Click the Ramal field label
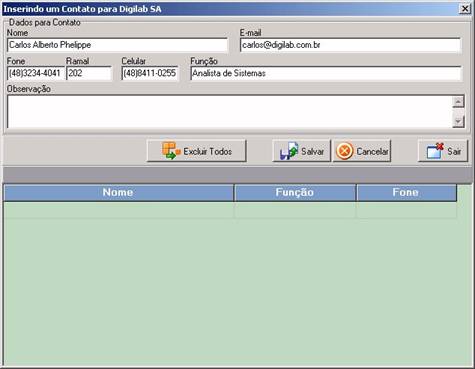This screenshot has width=475, height=369. [x=77, y=61]
